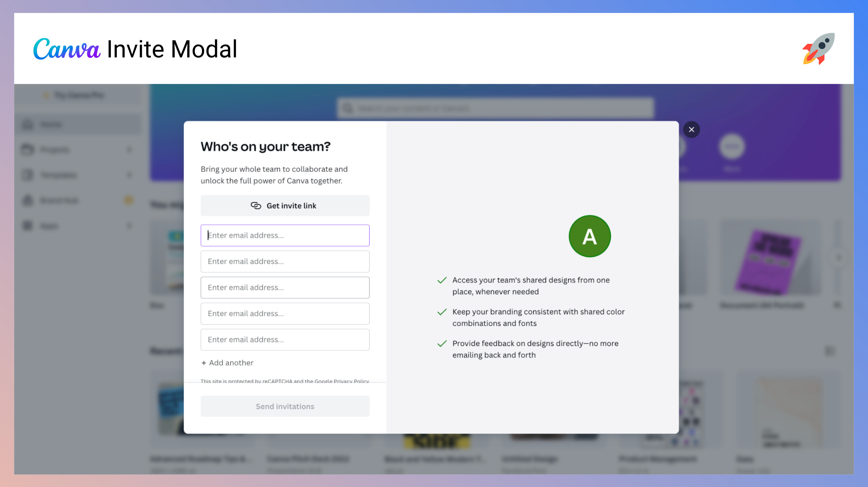Click the Send invitations button
868x487 pixels.
coord(285,406)
